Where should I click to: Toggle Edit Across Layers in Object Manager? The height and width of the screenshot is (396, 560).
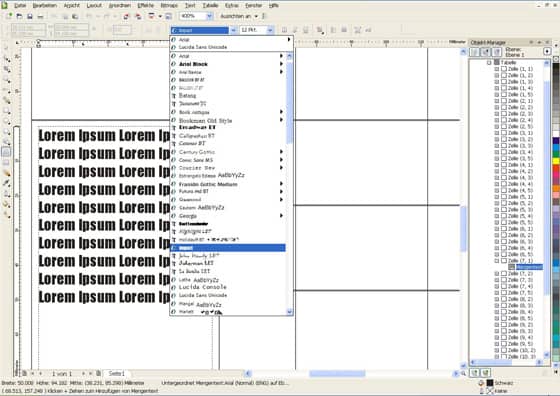coord(486,52)
